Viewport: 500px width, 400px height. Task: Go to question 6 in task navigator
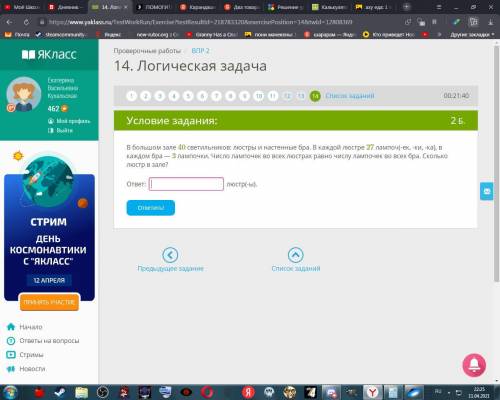(202, 96)
